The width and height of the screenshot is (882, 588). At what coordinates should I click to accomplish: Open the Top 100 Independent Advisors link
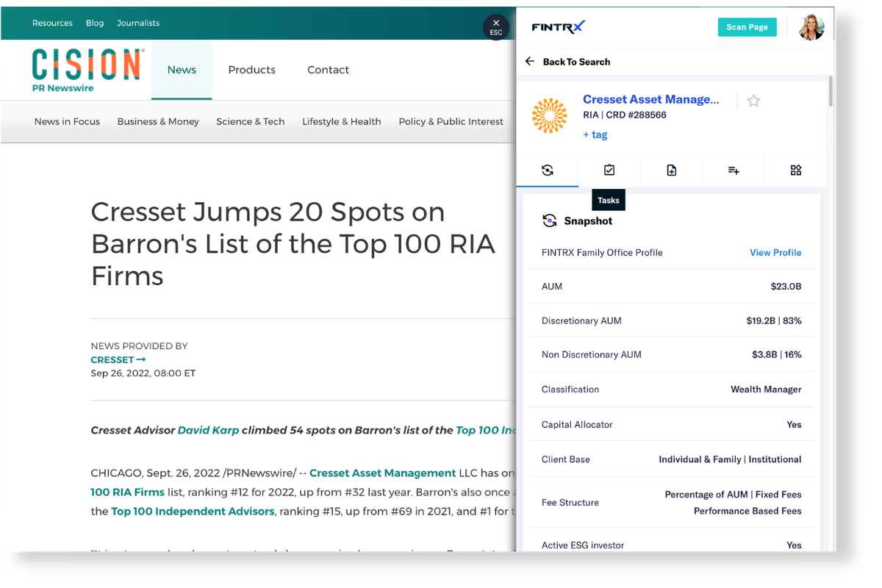pos(193,511)
